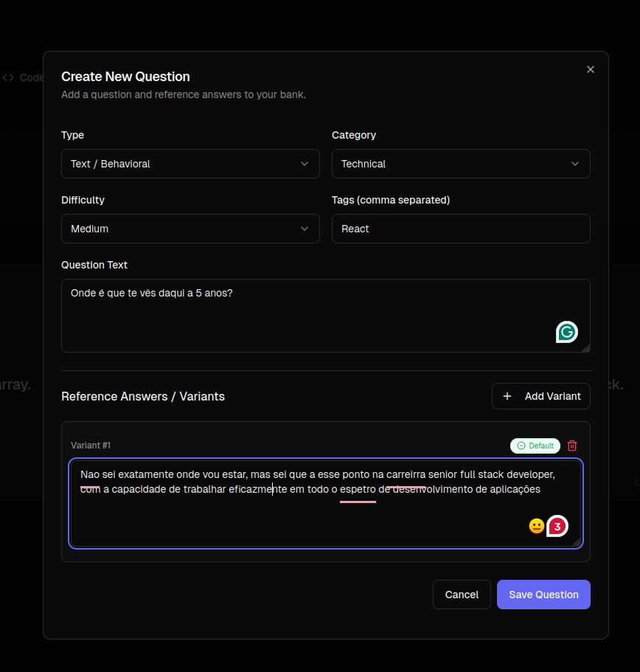This screenshot has width=640, height=672.
Task: Click the plus icon on Add Variant
Action: (507, 396)
